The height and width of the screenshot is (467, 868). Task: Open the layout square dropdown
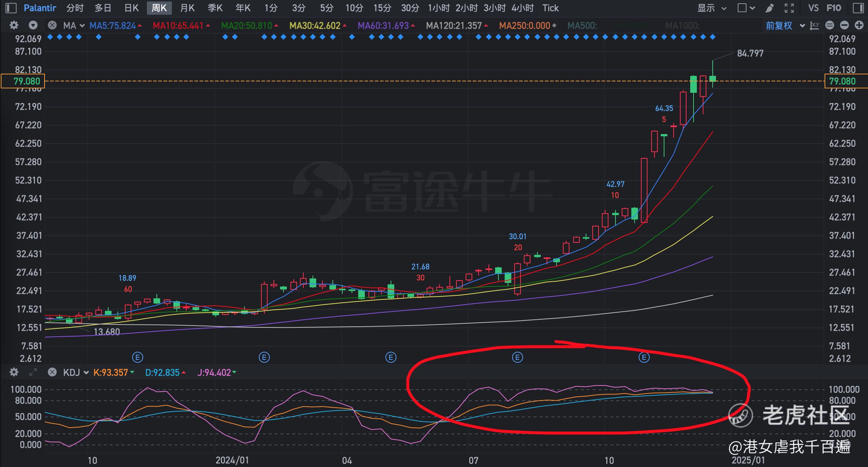click(746, 8)
